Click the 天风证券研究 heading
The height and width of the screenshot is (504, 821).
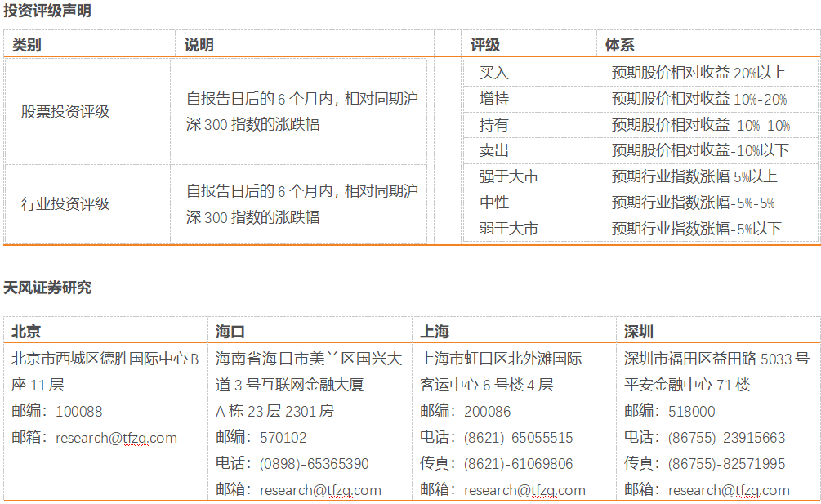(47, 288)
